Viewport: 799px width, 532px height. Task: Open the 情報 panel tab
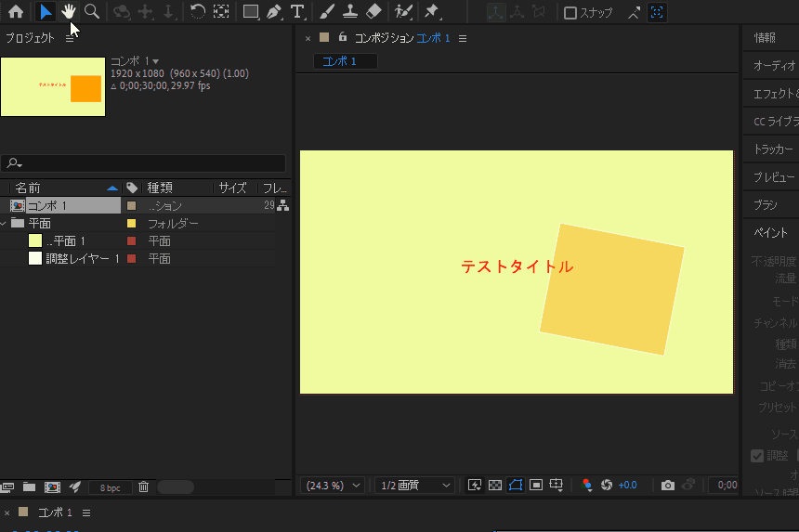tap(765, 38)
